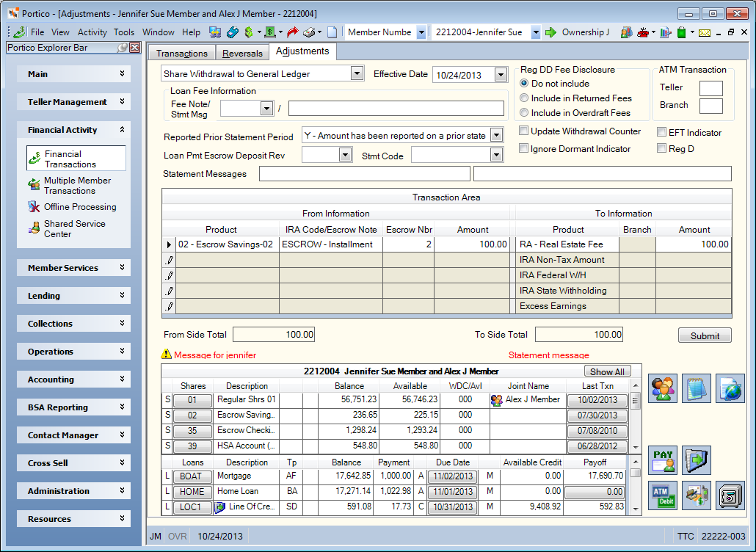Click the green go arrow beside member number

click(550, 32)
